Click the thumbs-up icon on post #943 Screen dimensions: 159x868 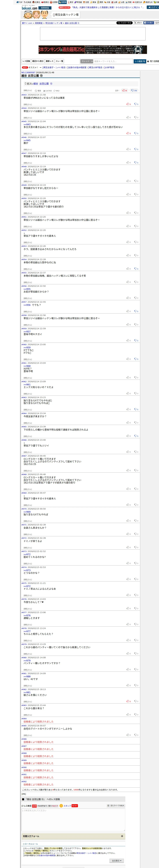coord(128,104)
